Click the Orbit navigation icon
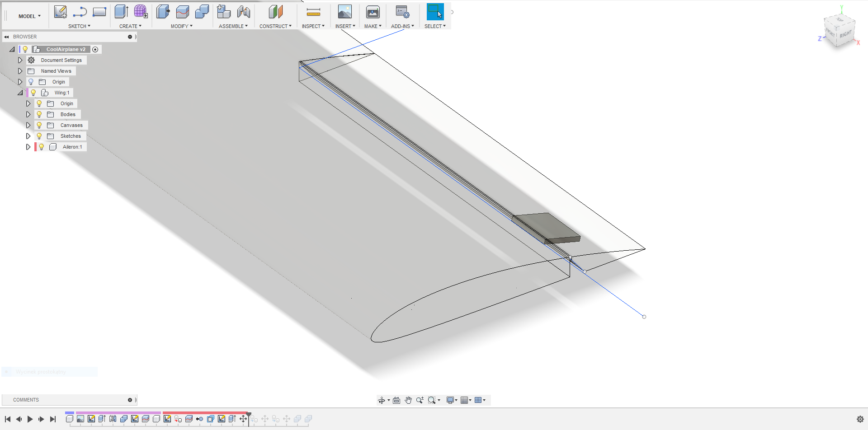The image size is (868, 430). point(382,400)
